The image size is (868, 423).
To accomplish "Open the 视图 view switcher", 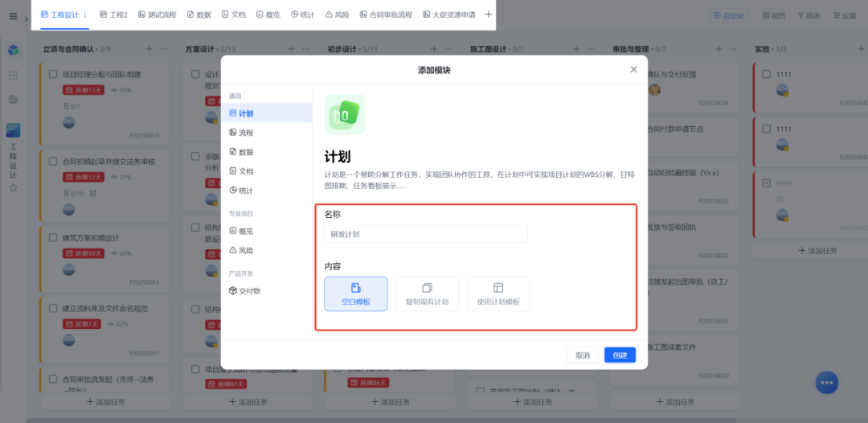I will click(774, 15).
